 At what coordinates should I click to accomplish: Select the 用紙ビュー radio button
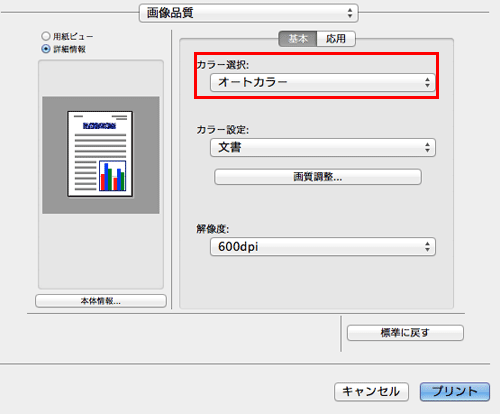point(46,36)
